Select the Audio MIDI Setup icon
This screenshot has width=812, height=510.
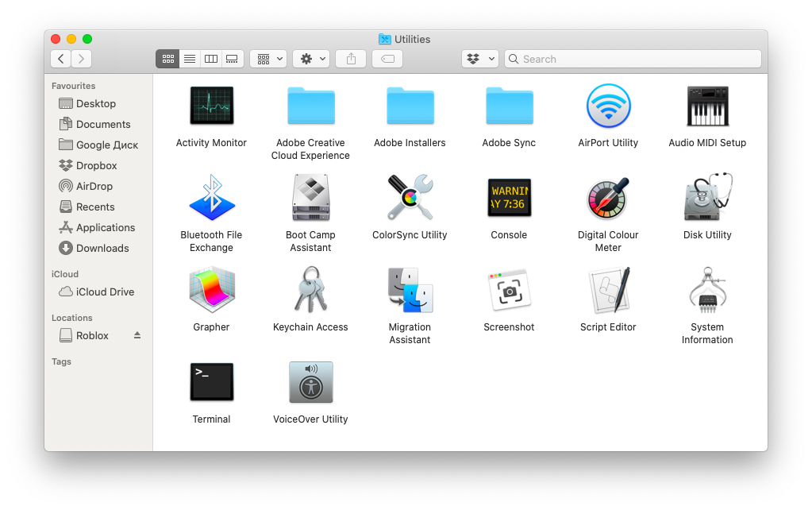707,106
